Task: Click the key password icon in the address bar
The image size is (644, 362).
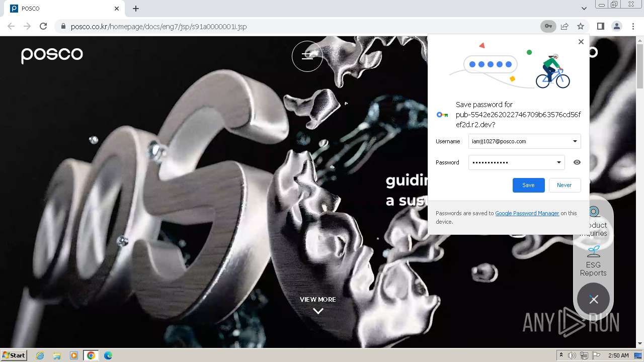Action: click(548, 26)
